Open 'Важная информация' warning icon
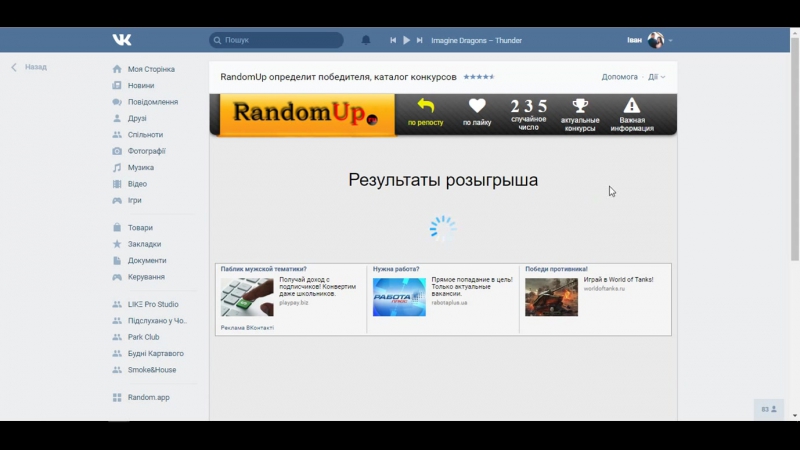This screenshot has height=450, width=800. 631,107
